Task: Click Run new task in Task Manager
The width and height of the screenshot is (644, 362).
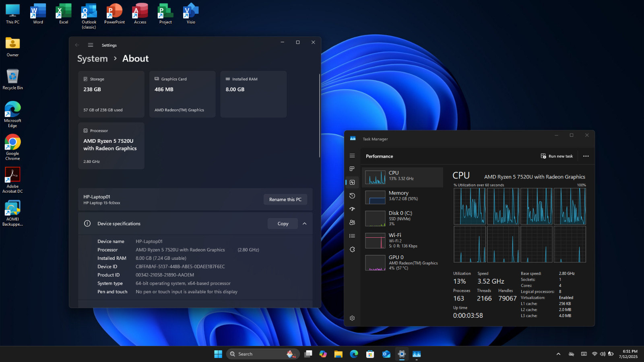Action: pos(557,156)
